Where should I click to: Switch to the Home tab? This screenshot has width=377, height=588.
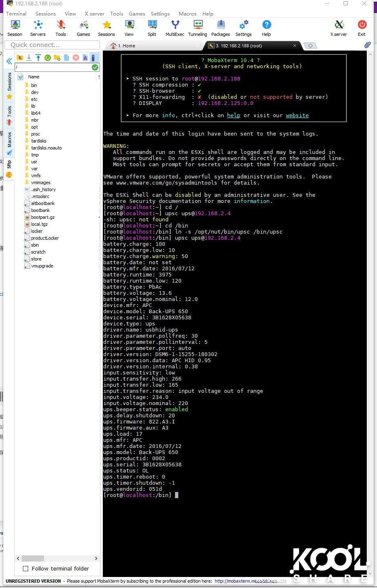126,46
